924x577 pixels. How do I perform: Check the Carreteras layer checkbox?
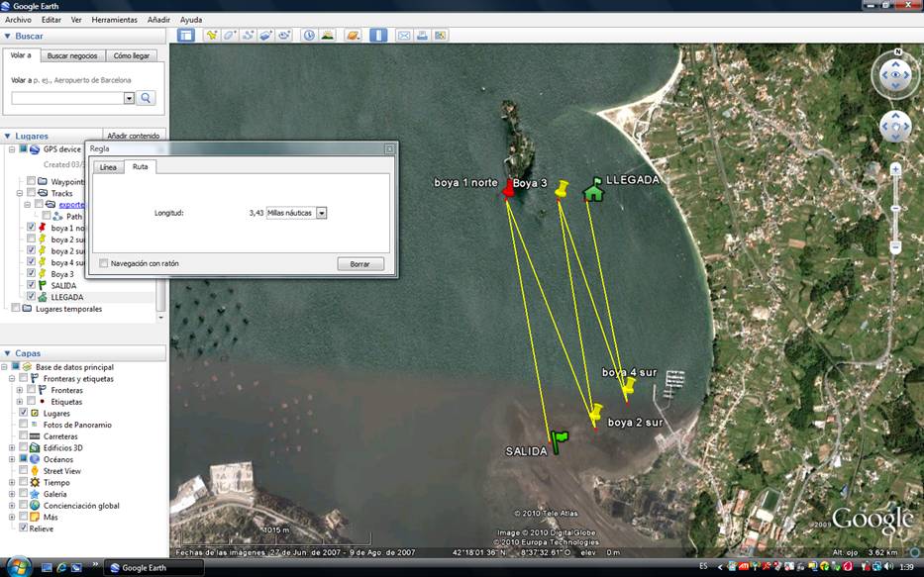[23, 435]
